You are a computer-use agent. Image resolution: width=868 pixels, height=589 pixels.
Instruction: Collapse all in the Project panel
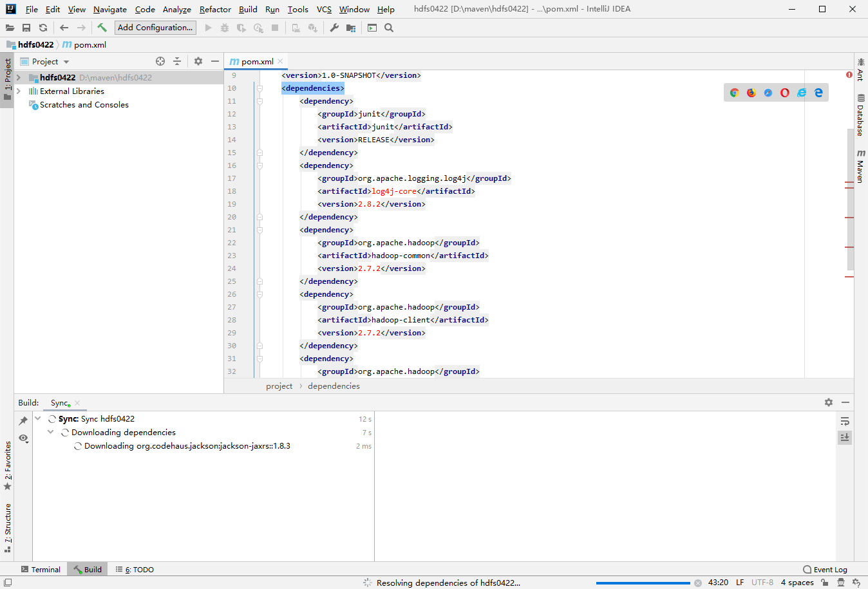[177, 61]
